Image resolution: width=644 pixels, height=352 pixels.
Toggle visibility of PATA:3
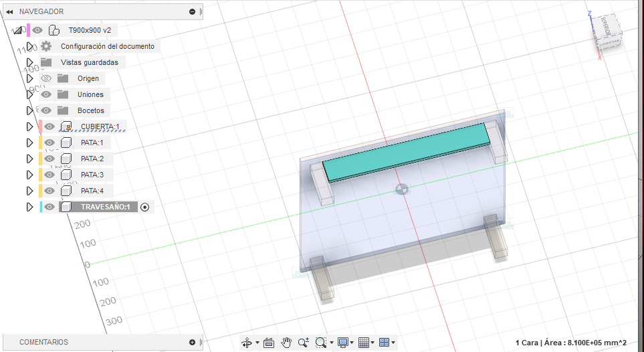point(49,175)
